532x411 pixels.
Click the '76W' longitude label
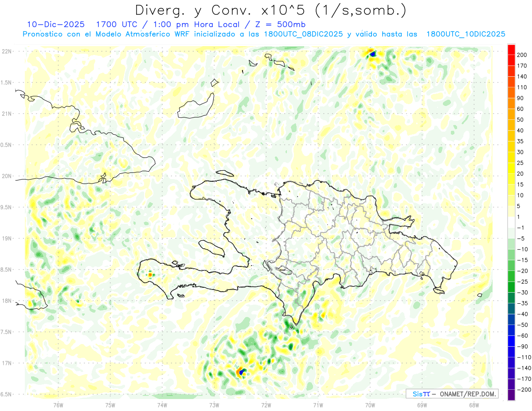click(58, 405)
